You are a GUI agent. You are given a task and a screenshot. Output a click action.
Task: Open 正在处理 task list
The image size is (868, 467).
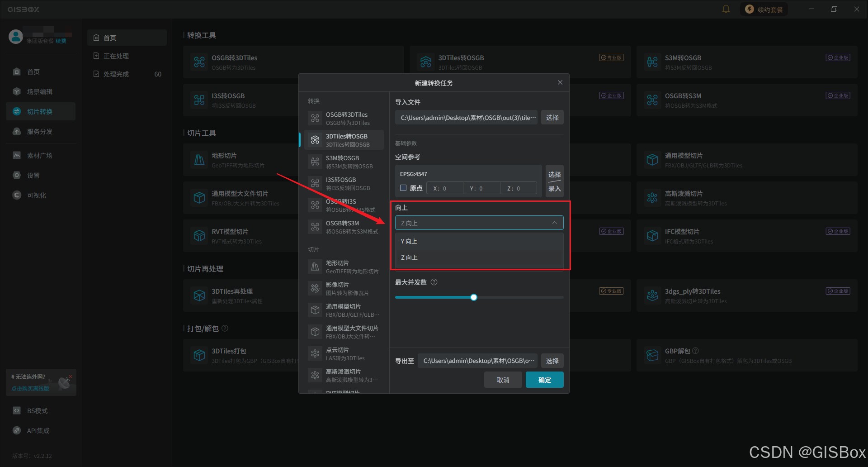(x=127, y=56)
